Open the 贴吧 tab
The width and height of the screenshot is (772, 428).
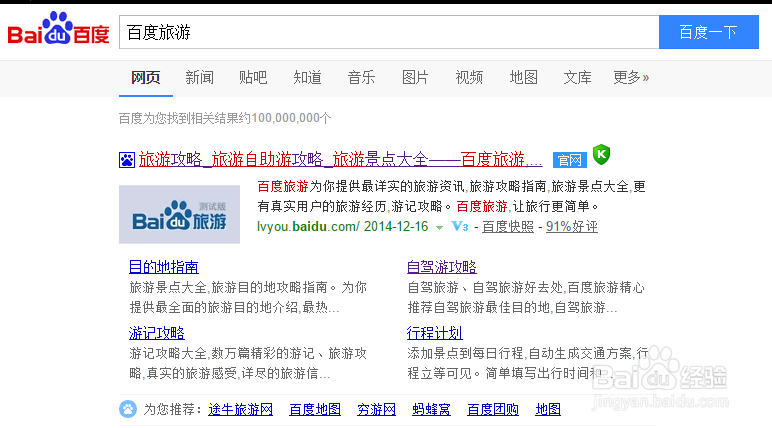point(253,77)
